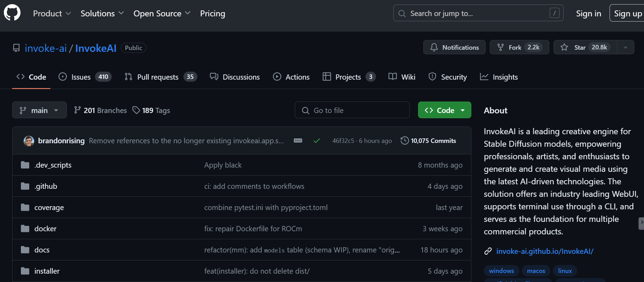Click brandonrising's avatar image
The image size is (644, 282).
click(x=29, y=141)
